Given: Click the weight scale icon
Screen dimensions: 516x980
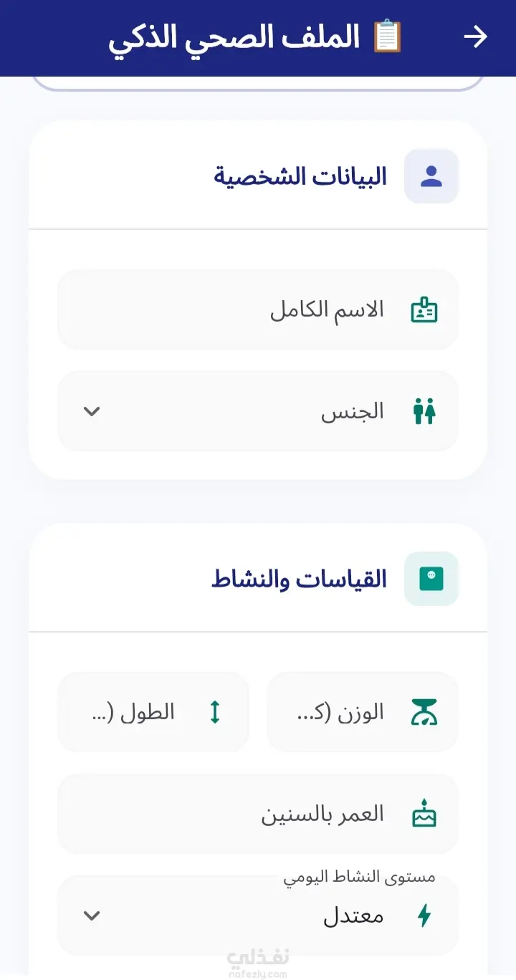Looking at the screenshot, I should click(x=424, y=712).
